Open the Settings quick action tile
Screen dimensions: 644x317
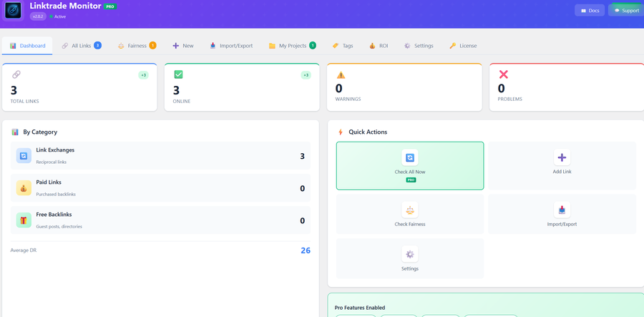410,258
